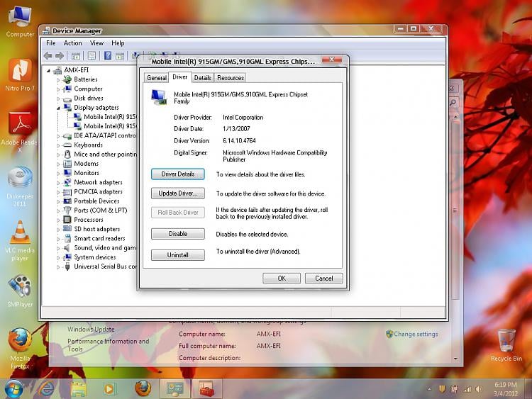
Task: Launch VLC media player from desktop
Action: click(20, 241)
